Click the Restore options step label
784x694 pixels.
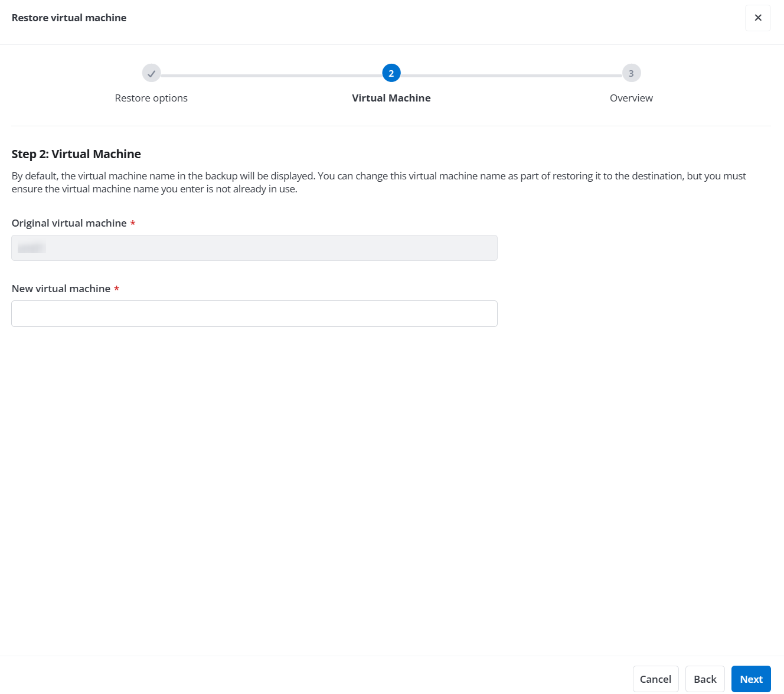[151, 98]
